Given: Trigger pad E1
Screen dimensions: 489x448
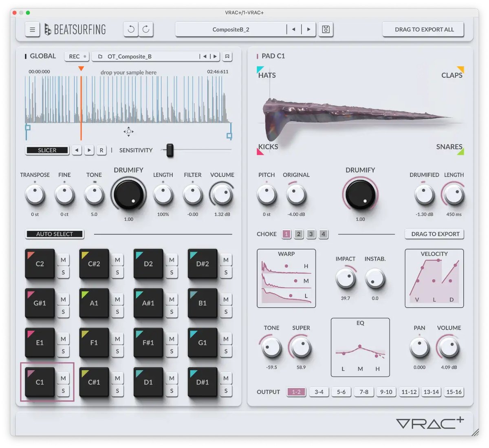Looking at the screenshot, I should [40, 342].
